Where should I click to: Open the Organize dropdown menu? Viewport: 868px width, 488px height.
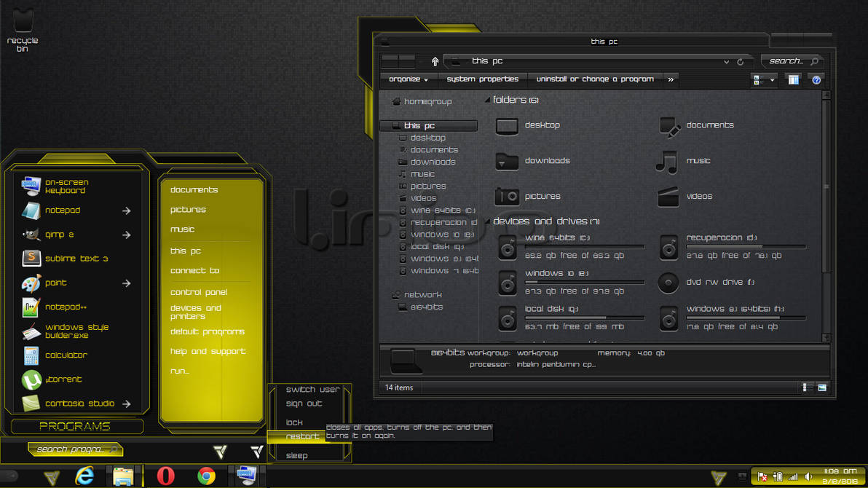point(407,79)
